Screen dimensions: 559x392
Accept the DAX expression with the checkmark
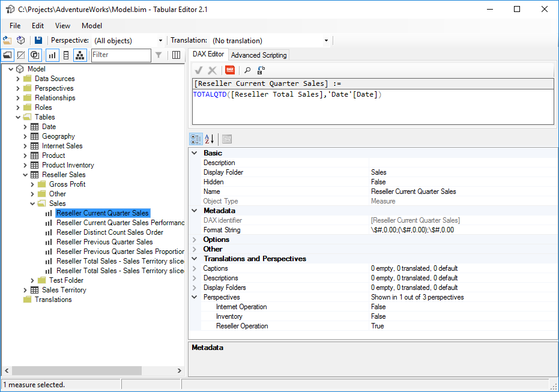(x=198, y=70)
